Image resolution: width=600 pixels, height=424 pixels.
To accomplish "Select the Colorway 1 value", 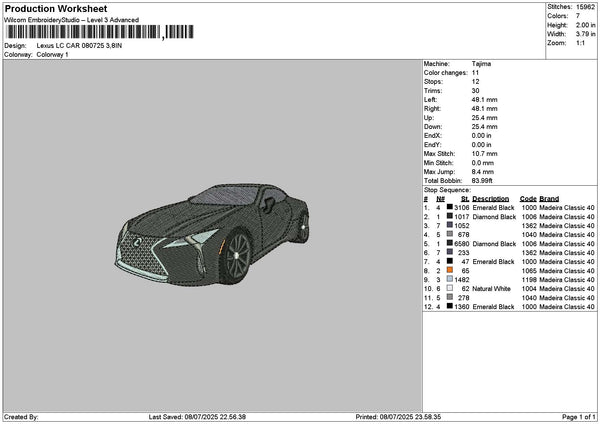I will point(52,55).
